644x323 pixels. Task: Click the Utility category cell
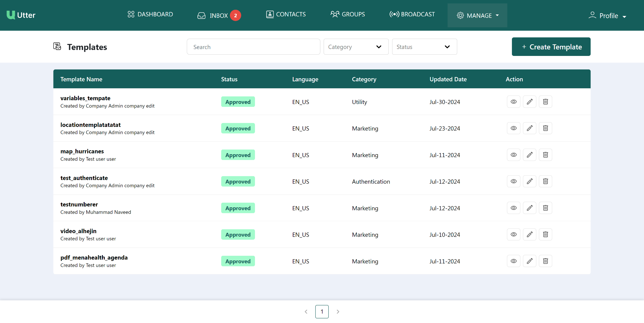[x=359, y=102]
